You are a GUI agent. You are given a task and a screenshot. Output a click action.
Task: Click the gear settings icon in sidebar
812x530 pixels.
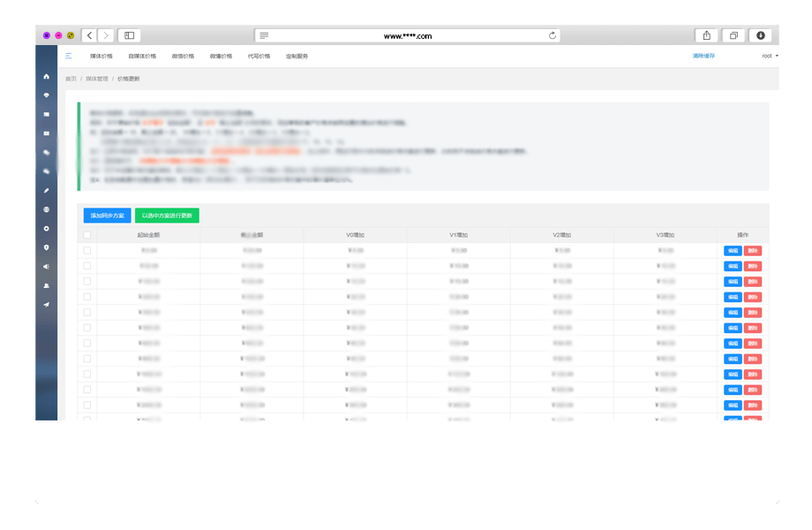(x=46, y=228)
